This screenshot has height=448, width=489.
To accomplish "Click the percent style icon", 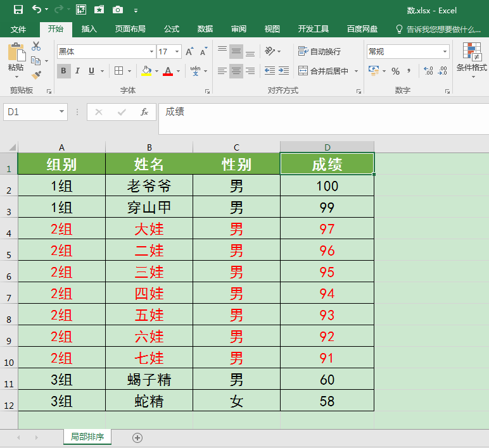I will point(396,72).
